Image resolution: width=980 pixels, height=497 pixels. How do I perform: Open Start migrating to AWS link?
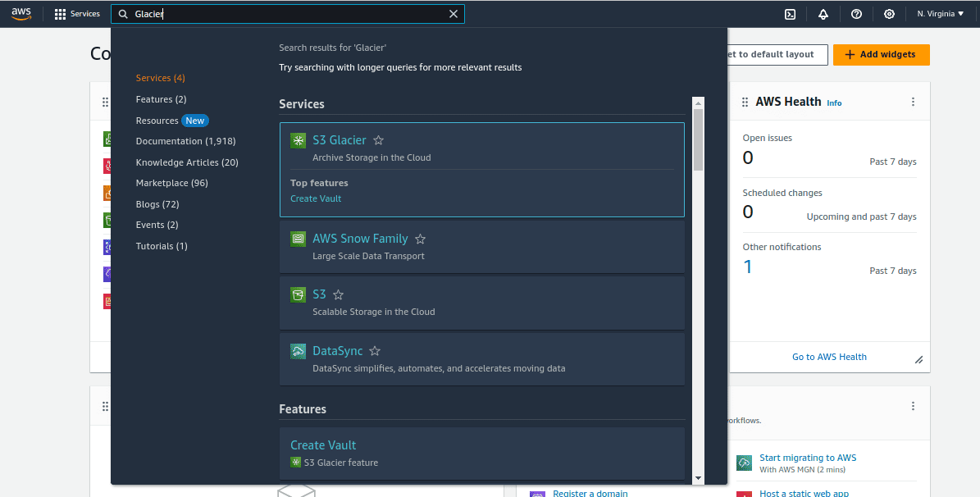[x=808, y=458]
